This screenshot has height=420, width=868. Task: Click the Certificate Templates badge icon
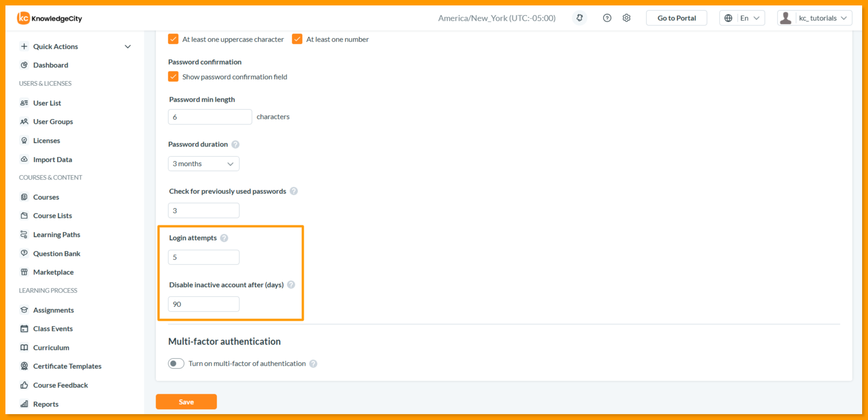coord(24,366)
